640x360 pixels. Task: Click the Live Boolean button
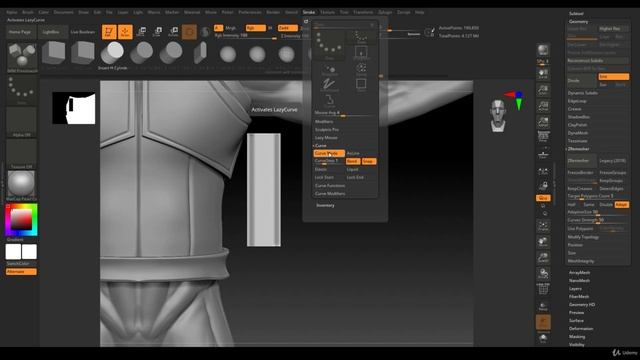tap(82, 32)
